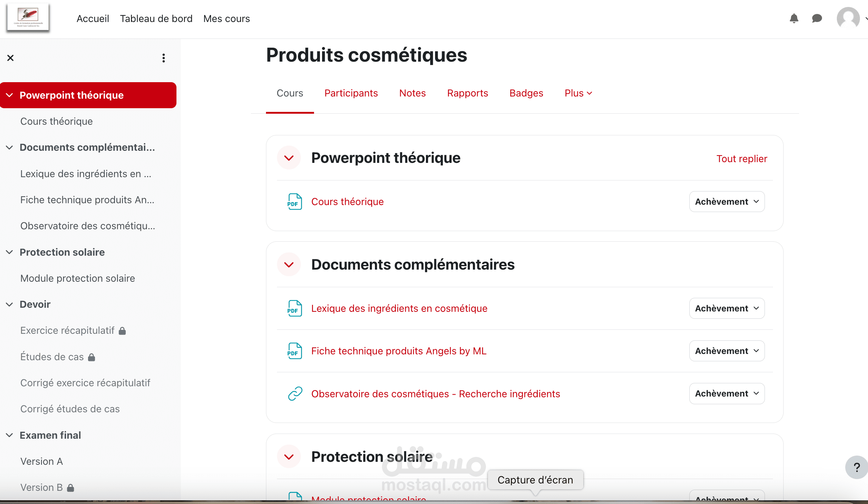The height and width of the screenshot is (504, 868).
Task: Click the PDF icon for Cours théorique
Action: pos(295,202)
